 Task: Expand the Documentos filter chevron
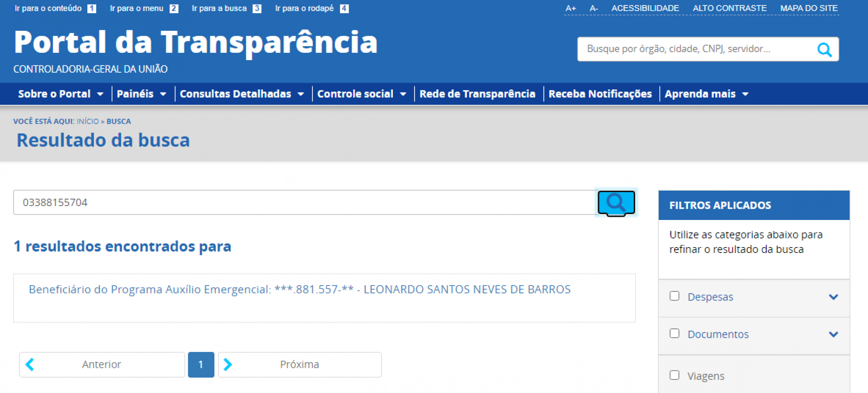834,334
